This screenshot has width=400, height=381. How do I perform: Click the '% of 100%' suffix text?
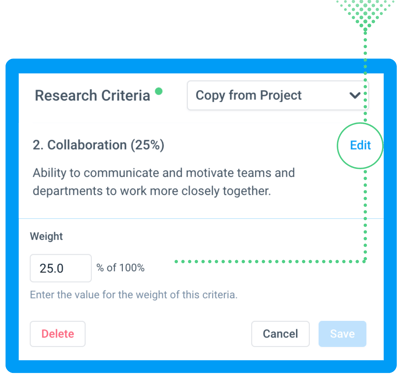(120, 267)
